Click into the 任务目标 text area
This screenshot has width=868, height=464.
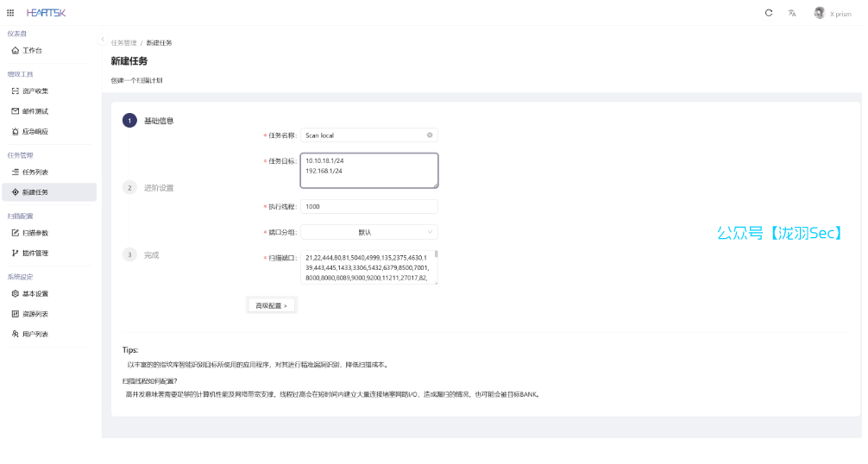click(x=369, y=171)
